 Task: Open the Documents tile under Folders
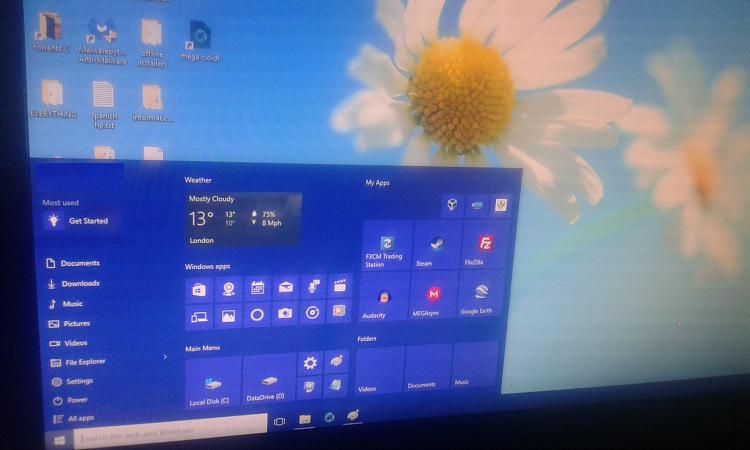tap(429, 367)
